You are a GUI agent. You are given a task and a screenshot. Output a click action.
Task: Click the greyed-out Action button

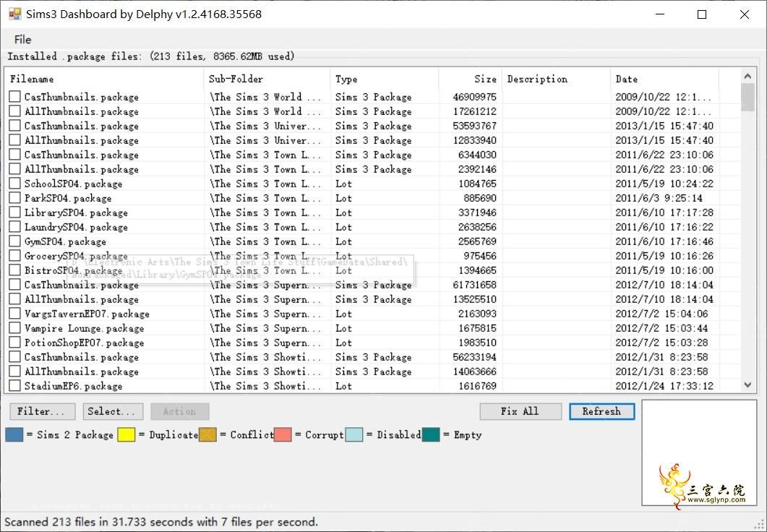(x=180, y=412)
